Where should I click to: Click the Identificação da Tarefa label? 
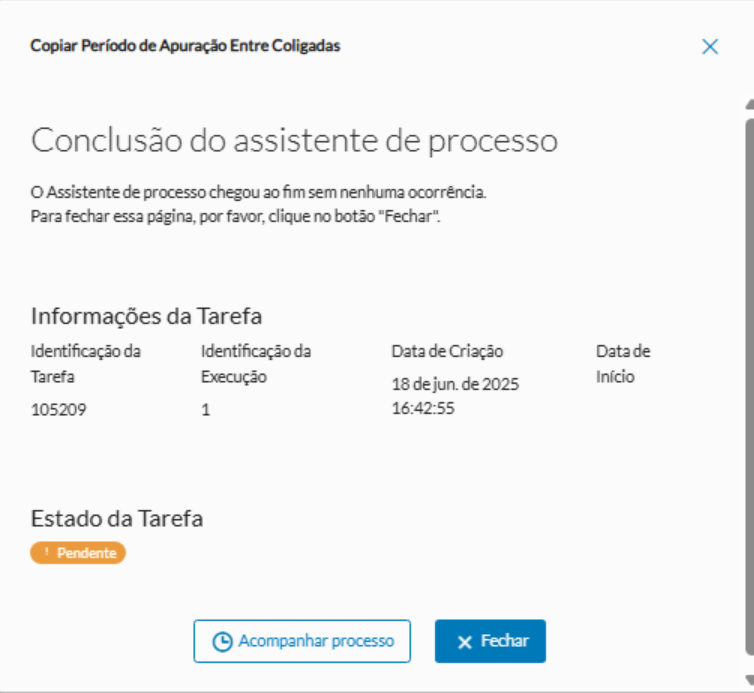(86, 364)
